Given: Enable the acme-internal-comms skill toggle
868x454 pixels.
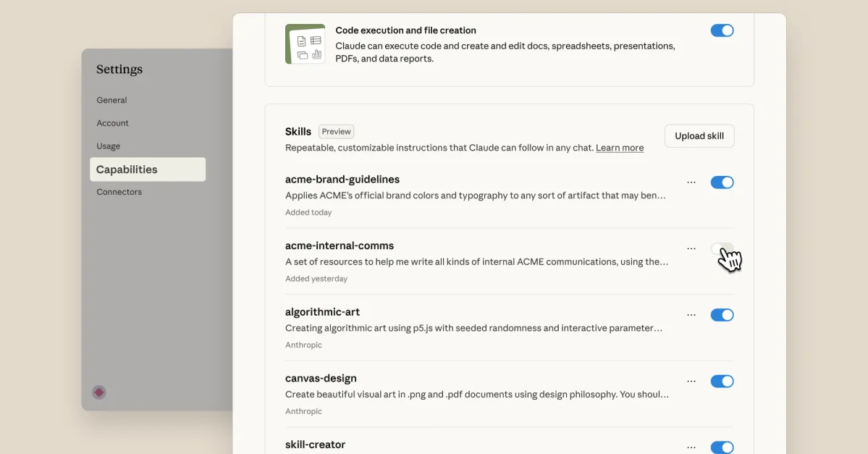Looking at the screenshot, I should (722, 248).
